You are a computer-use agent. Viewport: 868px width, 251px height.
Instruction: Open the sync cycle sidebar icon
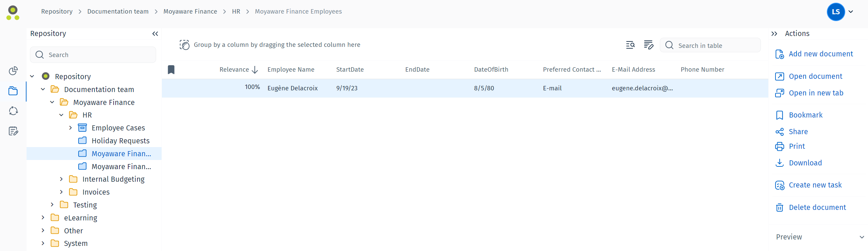13,111
